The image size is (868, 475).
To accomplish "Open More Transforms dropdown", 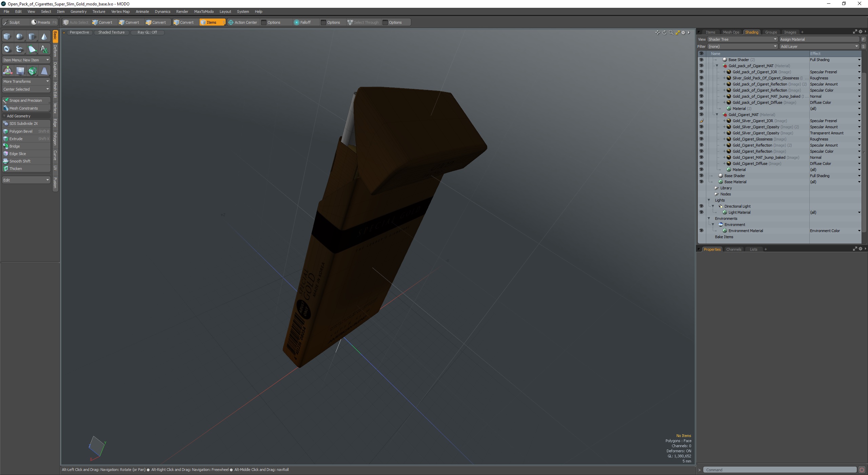I will click(26, 81).
